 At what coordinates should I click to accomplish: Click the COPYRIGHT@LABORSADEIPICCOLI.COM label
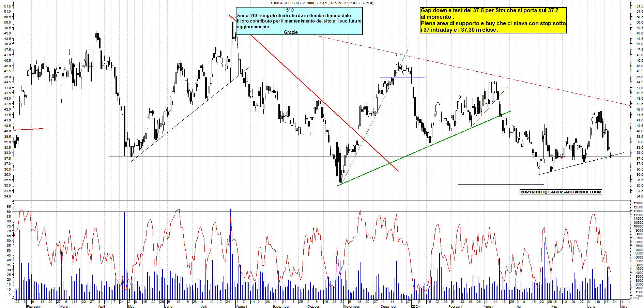click(x=561, y=192)
